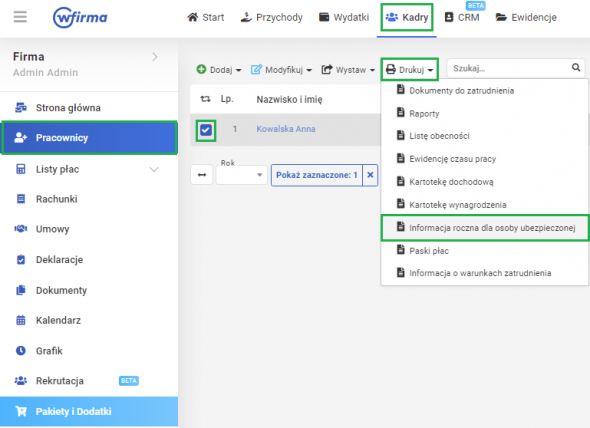Click the horizontal expand arrows button
Viewport: 590px width, 428px height.
(202, 175)
